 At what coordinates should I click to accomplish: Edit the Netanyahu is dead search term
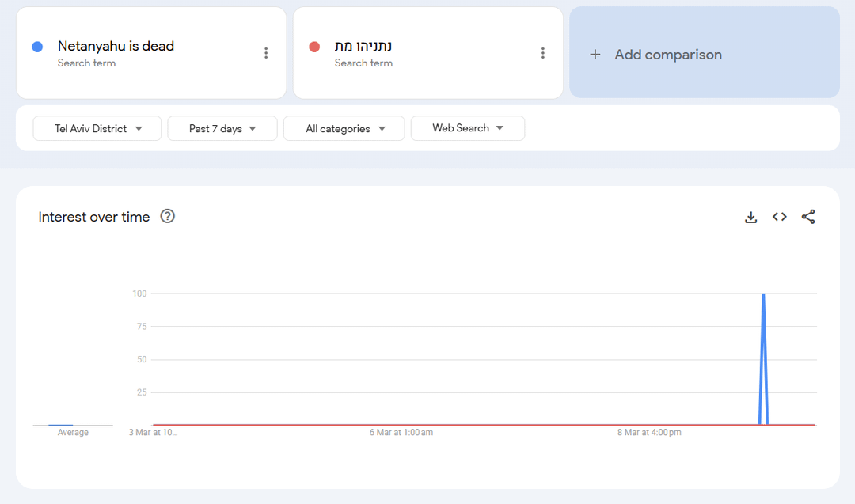(x=116, y=46)
